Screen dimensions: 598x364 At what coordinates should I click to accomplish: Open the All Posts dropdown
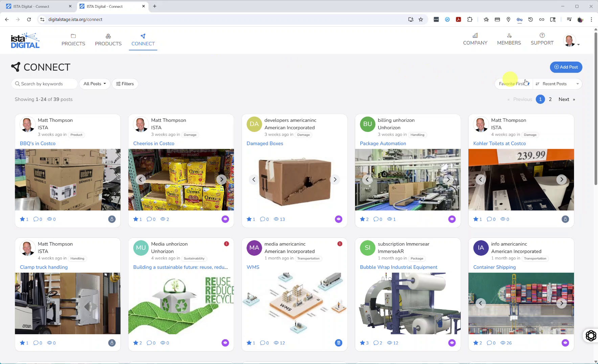95,84
